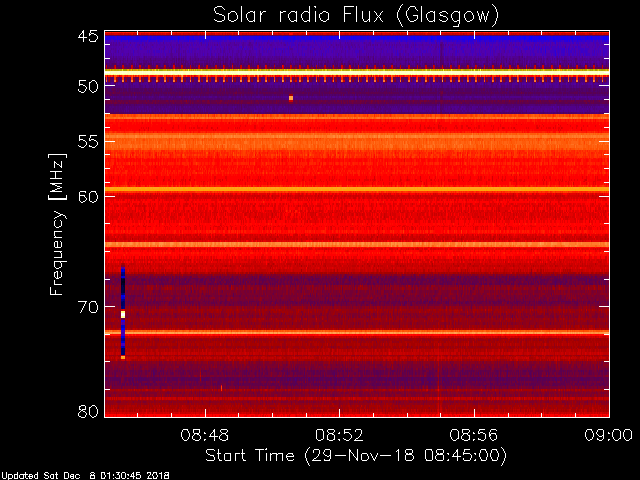Click the '70' frequency tick label
This screenshot has width=640, height=480.
(88, 307)
